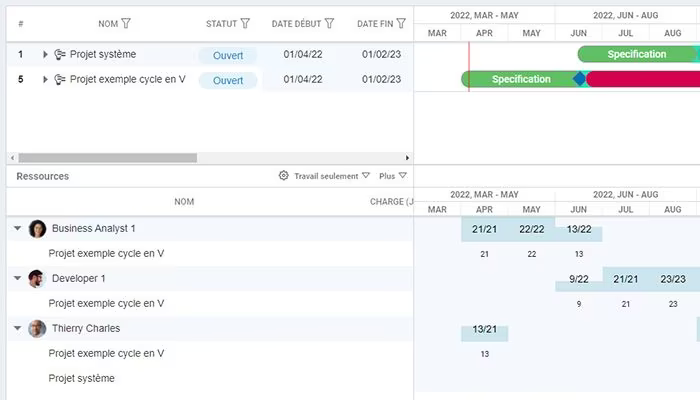Sort by the NOM column header in the task grid

click(108, 24)
